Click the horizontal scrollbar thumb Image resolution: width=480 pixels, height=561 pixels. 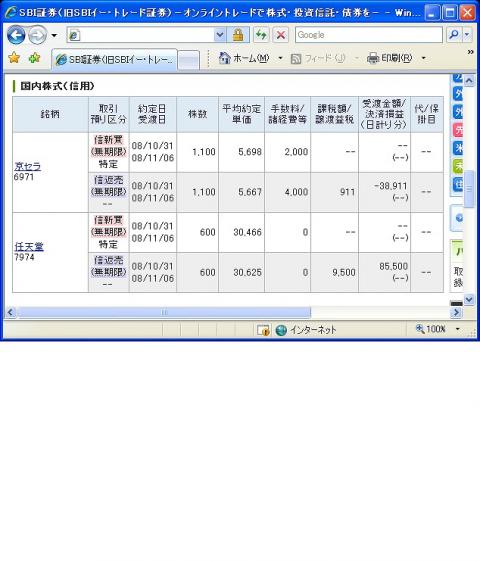164,312
